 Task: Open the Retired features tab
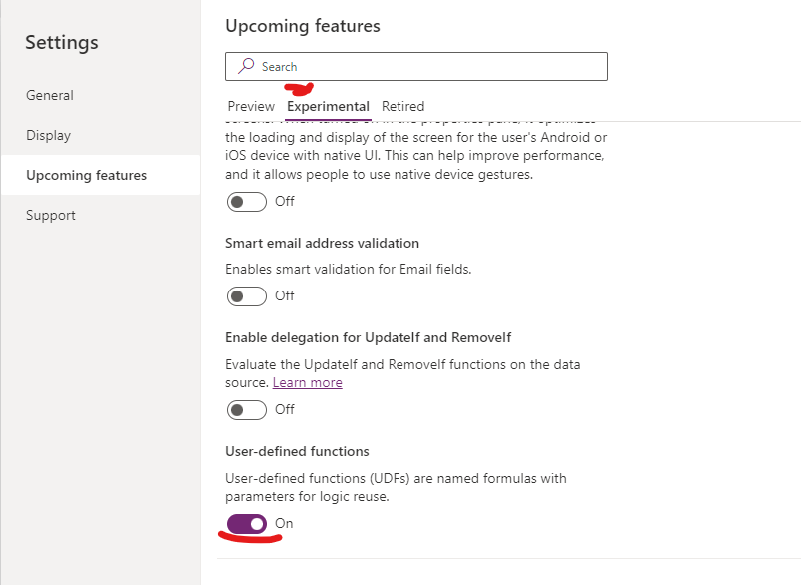(x=403, y=106)
